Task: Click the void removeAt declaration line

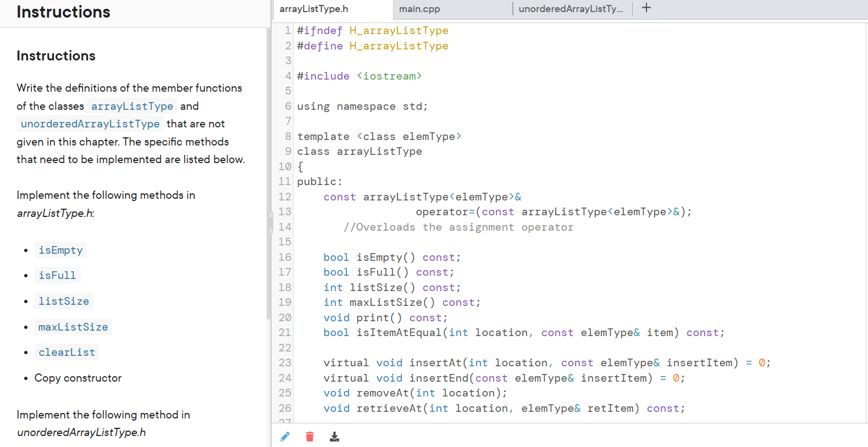Action: tap(415, 393)
